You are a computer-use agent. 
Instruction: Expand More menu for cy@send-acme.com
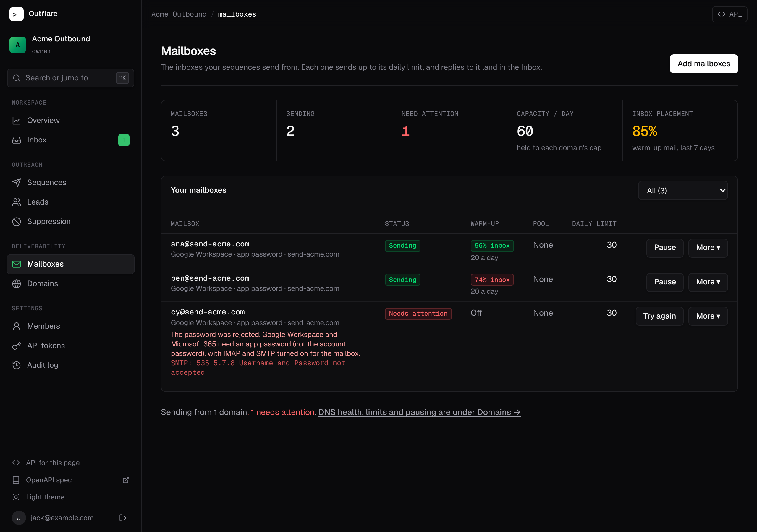click(x=708, y=317)
